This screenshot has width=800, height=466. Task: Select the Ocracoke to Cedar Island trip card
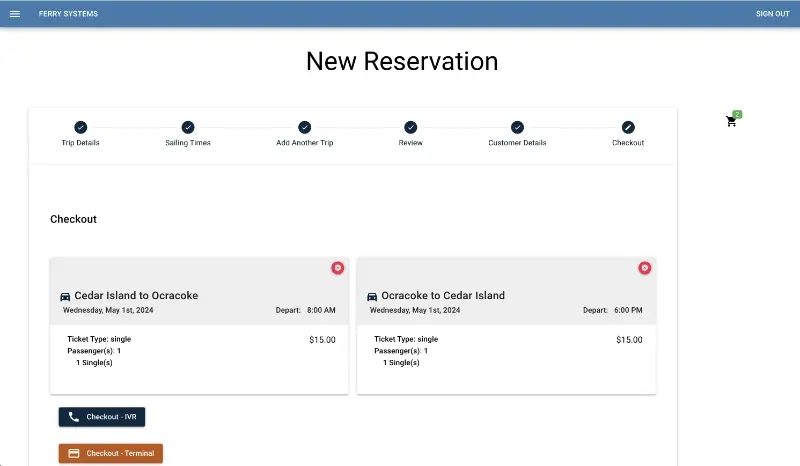pos(506,350)
